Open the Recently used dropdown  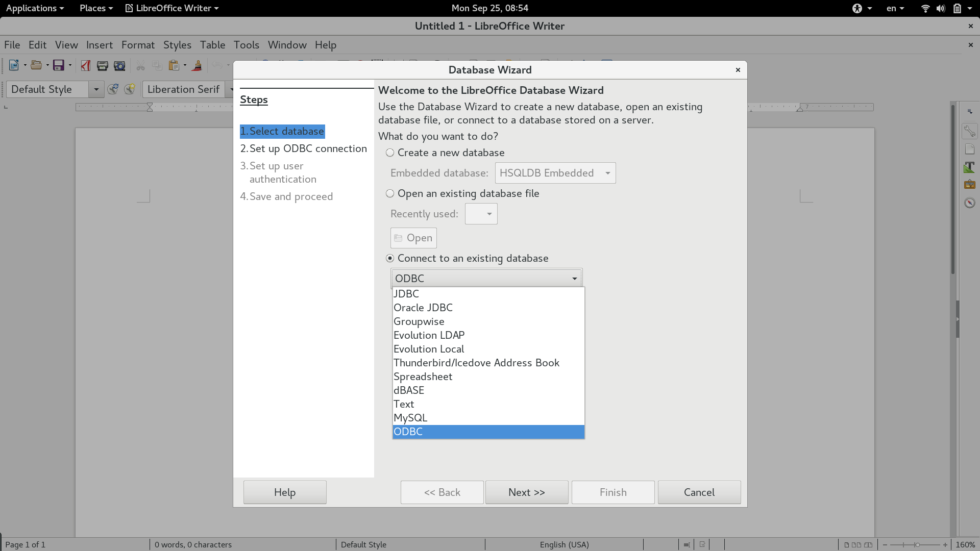[x=481, y=214]
